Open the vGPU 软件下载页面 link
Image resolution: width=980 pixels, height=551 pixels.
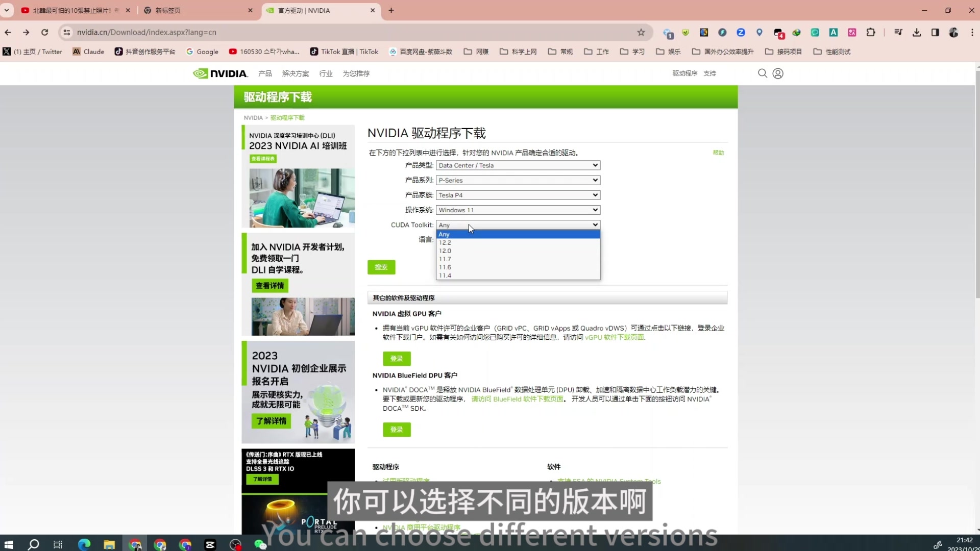pyautogui.click(x=615, y=337)
